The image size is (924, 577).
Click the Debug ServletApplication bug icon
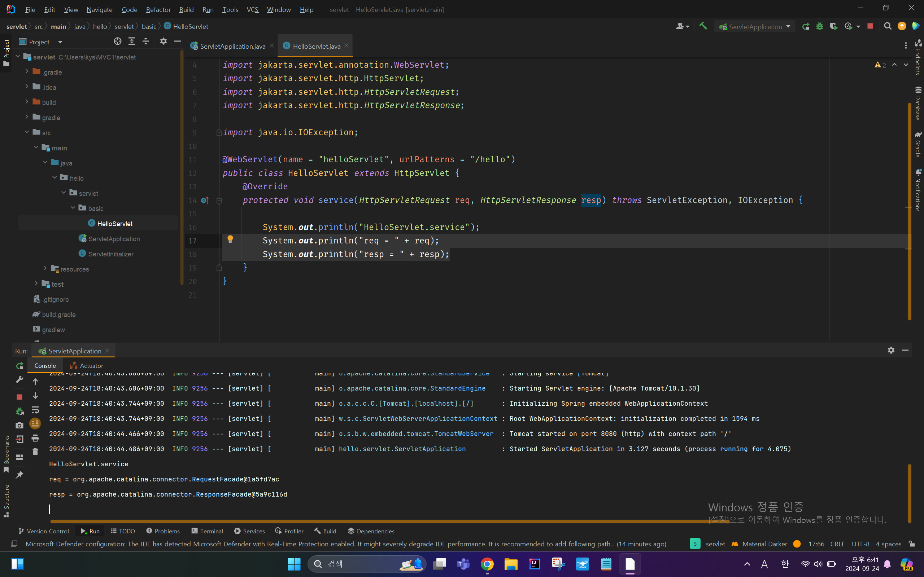(x=819, y=26)
